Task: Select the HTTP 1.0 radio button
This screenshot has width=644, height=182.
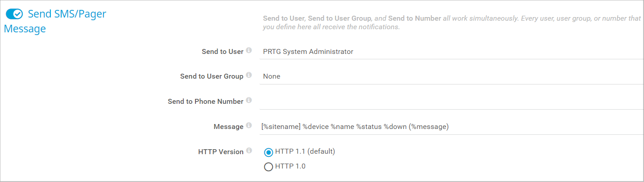Action: (268, 167)
